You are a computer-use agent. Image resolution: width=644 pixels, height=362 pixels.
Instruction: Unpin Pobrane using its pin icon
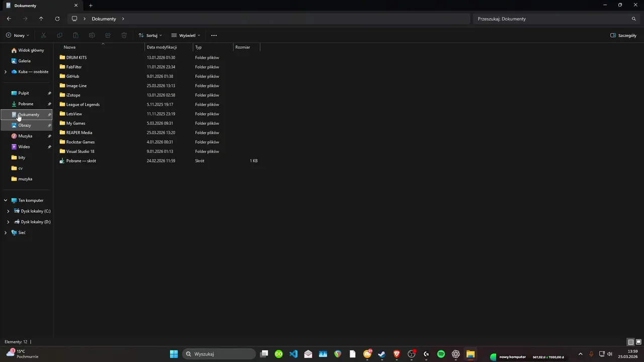pos(49,104)
